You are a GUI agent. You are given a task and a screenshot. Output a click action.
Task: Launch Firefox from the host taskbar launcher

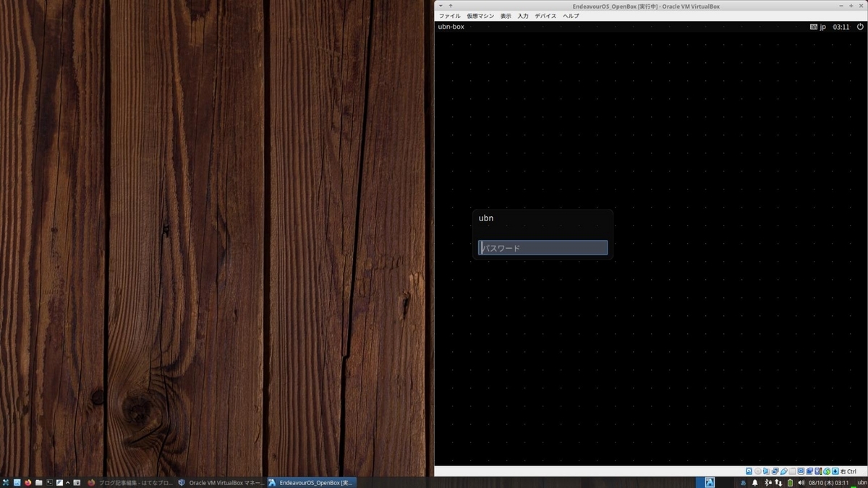[x=27, y=482]
